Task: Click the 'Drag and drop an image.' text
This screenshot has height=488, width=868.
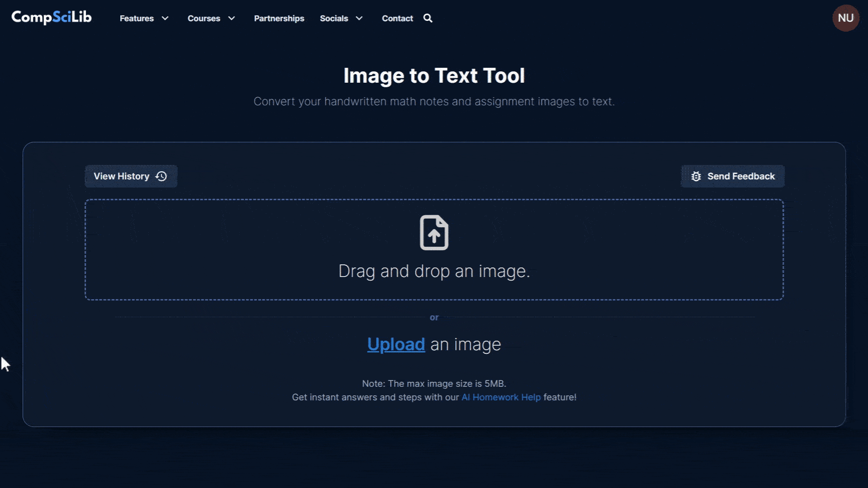Action: click(434, 271)
